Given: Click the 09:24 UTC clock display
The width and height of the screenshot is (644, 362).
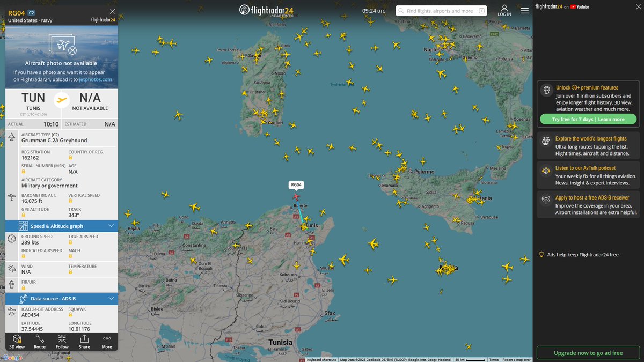Looking at the screenshot, I should pyautogui.click(x=374, y=11).
